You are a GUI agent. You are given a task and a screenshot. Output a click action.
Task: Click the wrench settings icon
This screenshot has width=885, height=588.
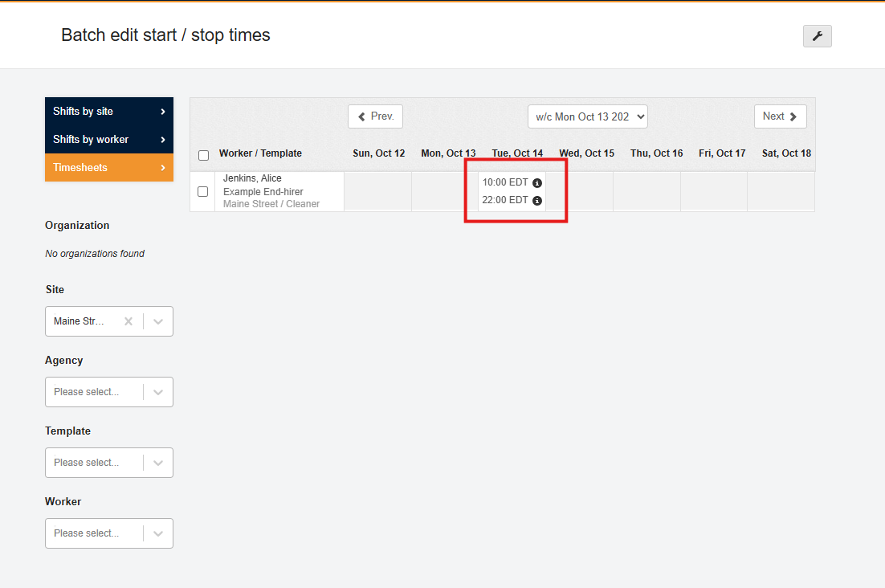(817, 36)
